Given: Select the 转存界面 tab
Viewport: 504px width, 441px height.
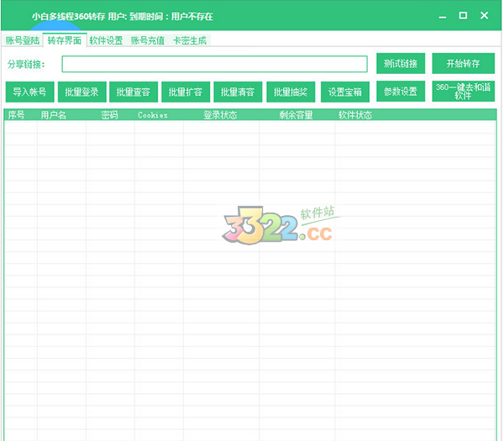Looking at the screenshot, I should 65,40.
